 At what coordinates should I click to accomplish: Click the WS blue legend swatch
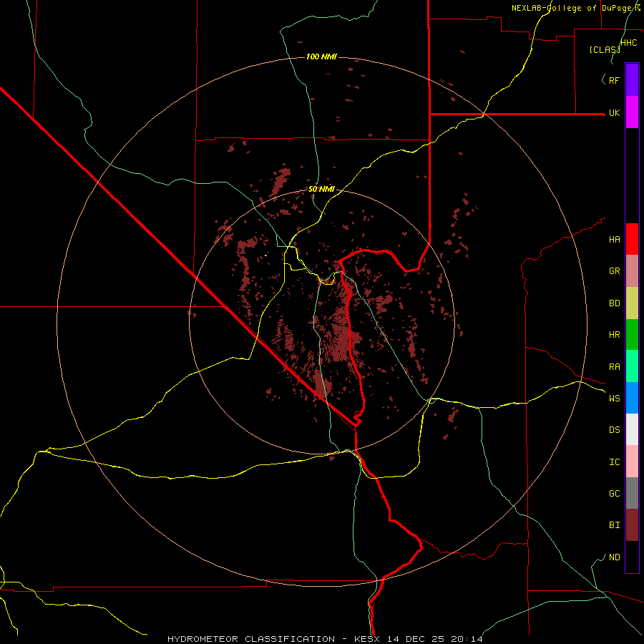click(x=632, y=398)
